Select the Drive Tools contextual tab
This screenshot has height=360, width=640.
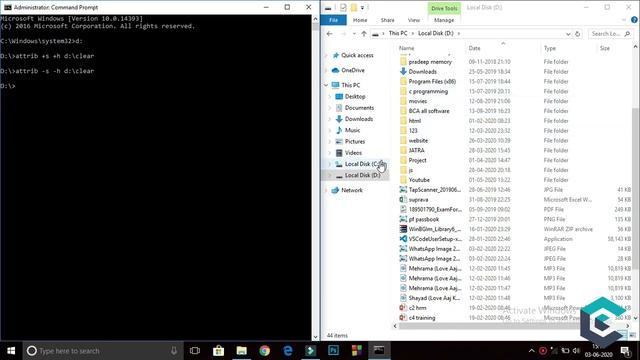tap(444, 8)
